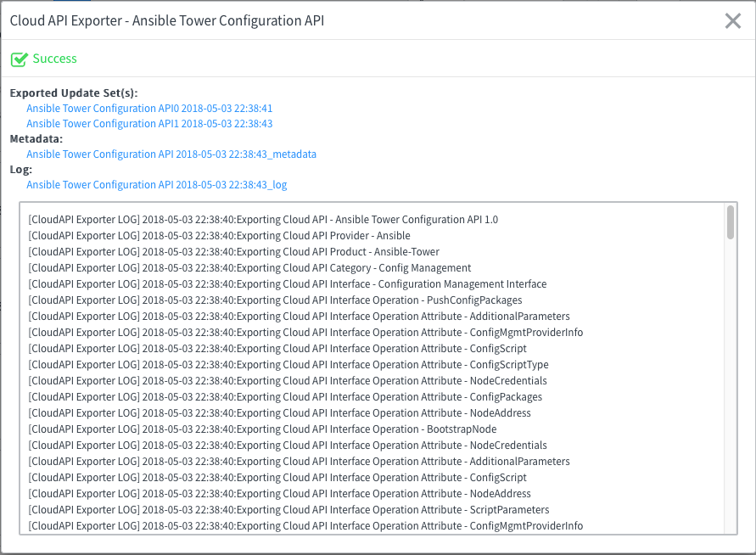Click the Exported Update Set(s) heading

pyautogui.click(x=74, y=93)
